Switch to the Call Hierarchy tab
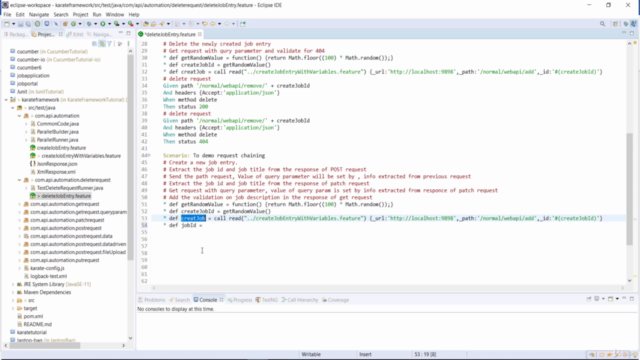The image size is (640, 360). [300, 300]
